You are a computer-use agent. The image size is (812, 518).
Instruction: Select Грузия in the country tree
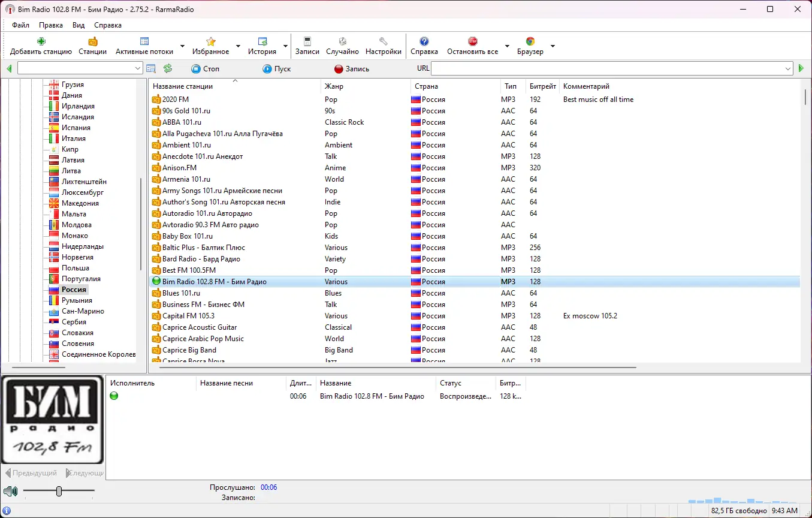[x=73, y=85]
